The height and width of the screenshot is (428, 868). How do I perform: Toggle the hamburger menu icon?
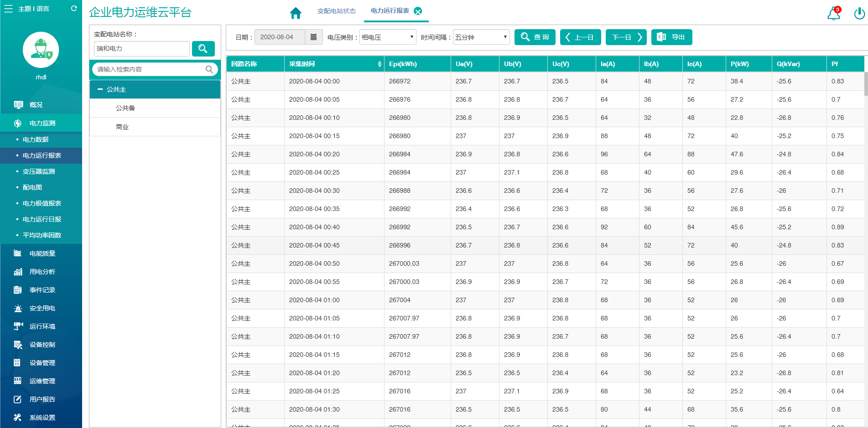(x=8, y=9)
